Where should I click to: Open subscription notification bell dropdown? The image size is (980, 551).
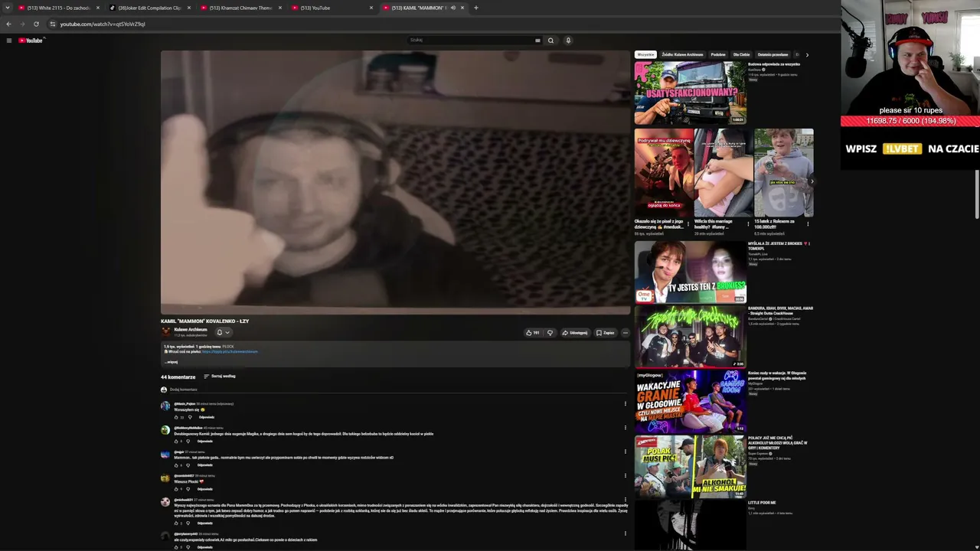[223, 332]
